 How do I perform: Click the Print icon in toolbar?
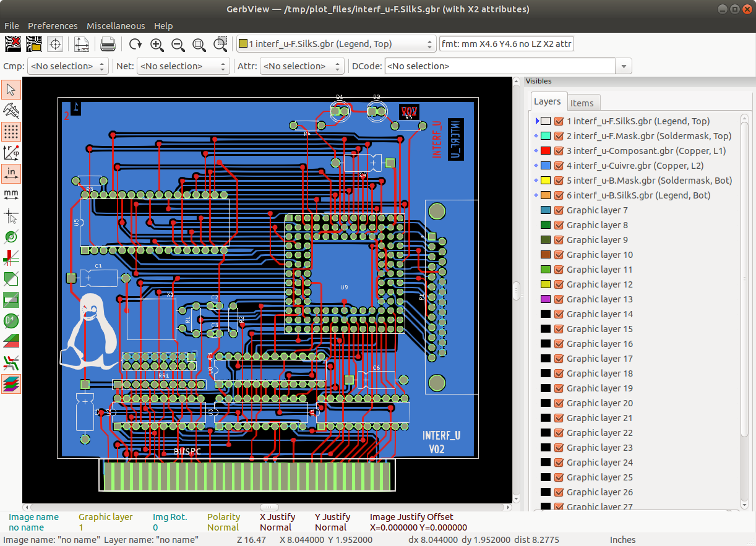[x=108, y=44]
